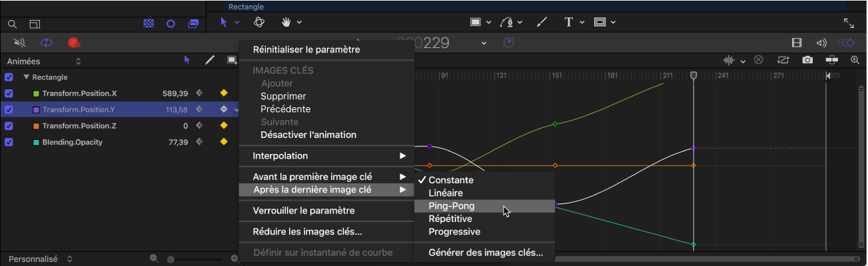This screenshot has height=266, width=868.
Task: Select the arrow selection tool in the main toolbar
Action: coord(224,22)
